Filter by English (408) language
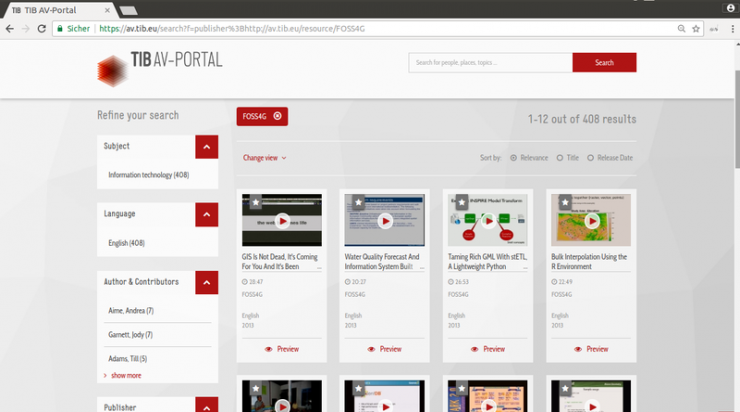 pos(126,243)
